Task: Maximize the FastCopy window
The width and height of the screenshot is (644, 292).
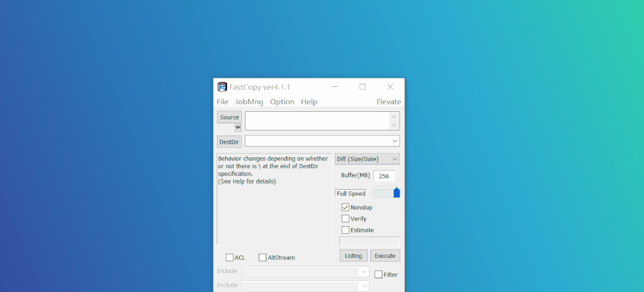Action: (x=362, y=87)
